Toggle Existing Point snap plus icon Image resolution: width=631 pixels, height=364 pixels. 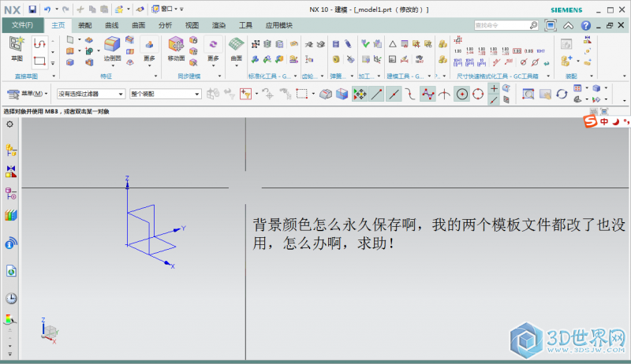[x=495, y=88]
